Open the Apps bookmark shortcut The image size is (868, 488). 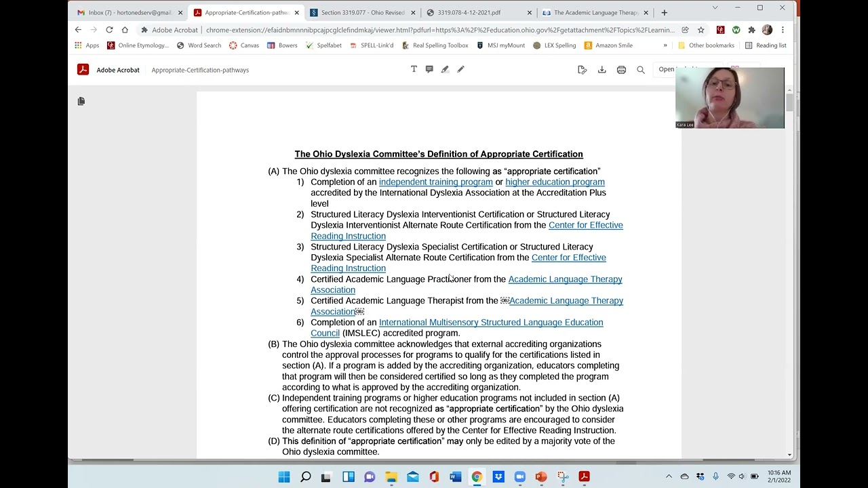tap(87, 45)
